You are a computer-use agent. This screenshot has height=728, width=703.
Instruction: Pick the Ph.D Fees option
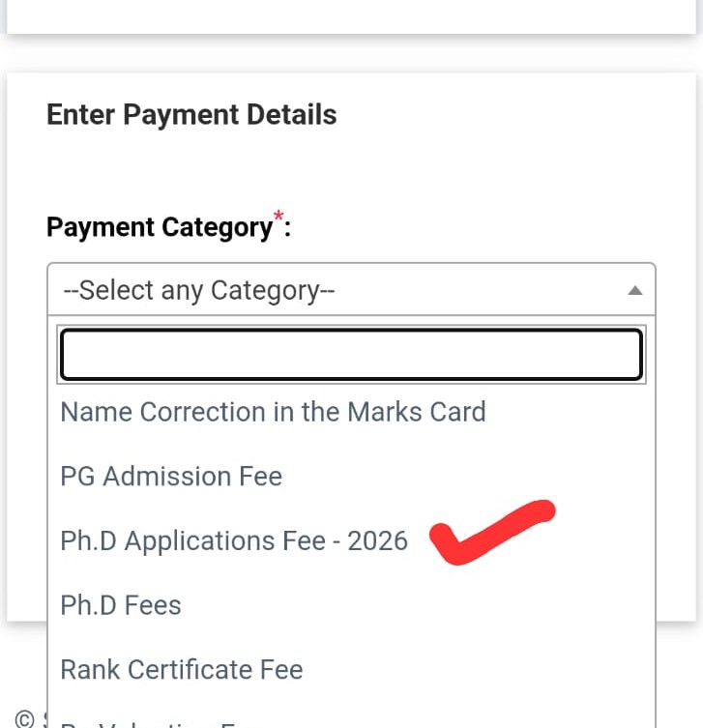tap(121, 605)
